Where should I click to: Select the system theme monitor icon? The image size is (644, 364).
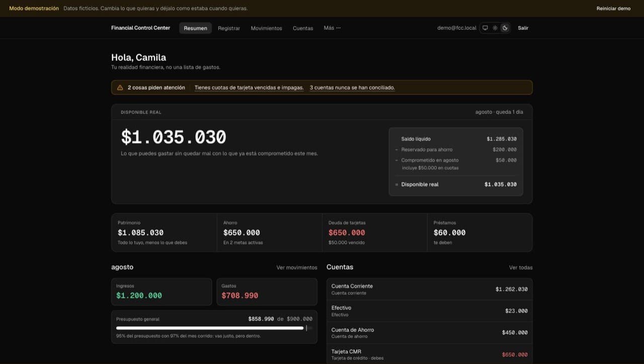[x=485, y=28]
